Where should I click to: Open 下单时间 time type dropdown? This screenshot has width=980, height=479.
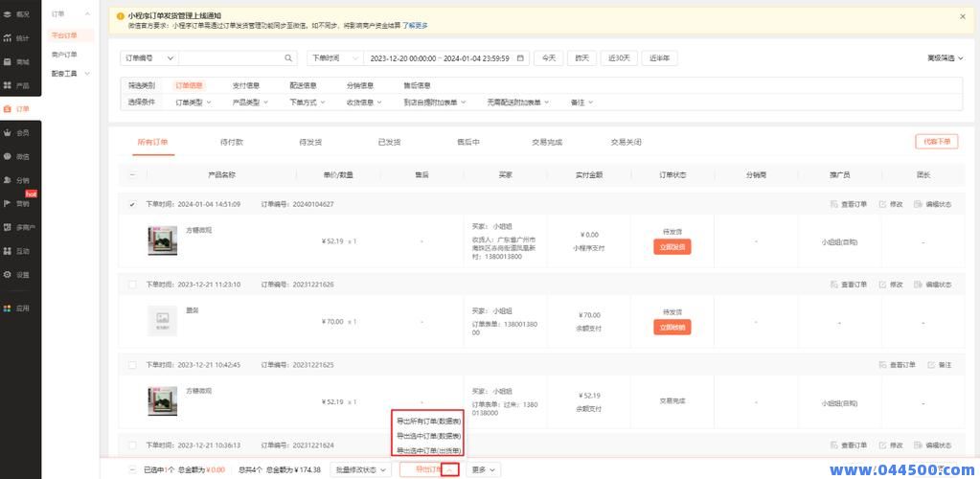pyautogui.click(x=335, y=58)
